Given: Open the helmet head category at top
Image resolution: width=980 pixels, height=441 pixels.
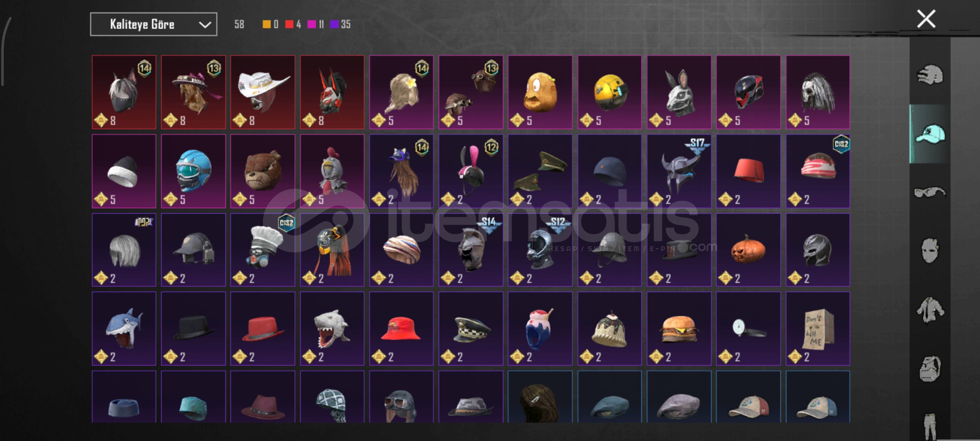Looking at the screenshot, I should 930,75.
